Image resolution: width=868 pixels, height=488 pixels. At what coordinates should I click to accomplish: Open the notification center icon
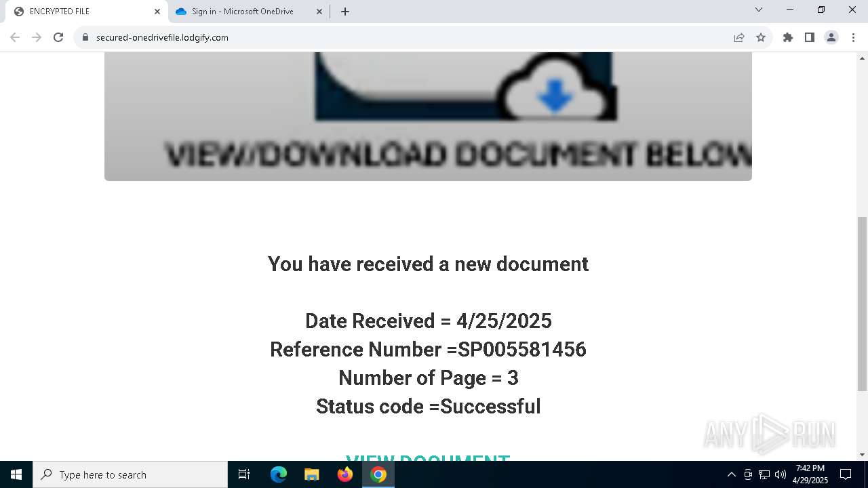pos(846,474)
